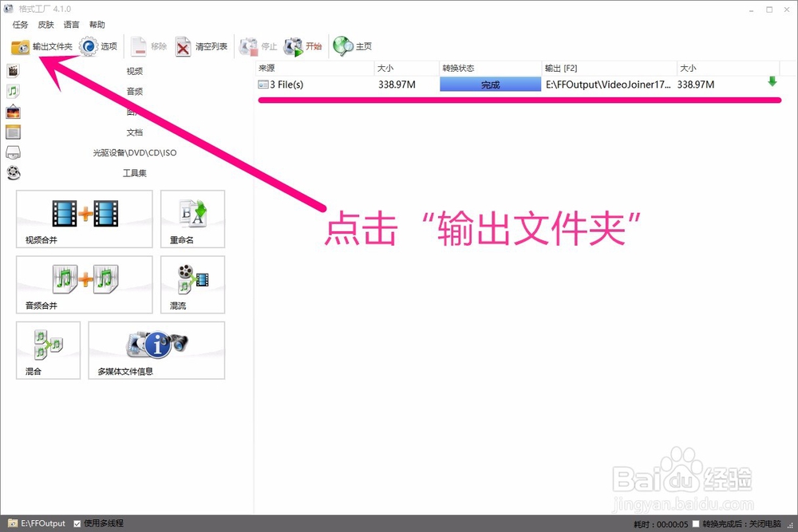This screenshot has height=532, width=798.
Task: Click the 耗时 elapsed time 00:00:05
Action: 661,524
